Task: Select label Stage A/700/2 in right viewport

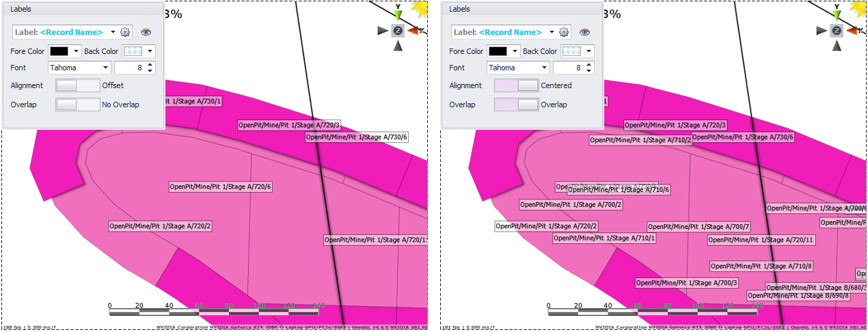Action: click(x=571, y=204)
